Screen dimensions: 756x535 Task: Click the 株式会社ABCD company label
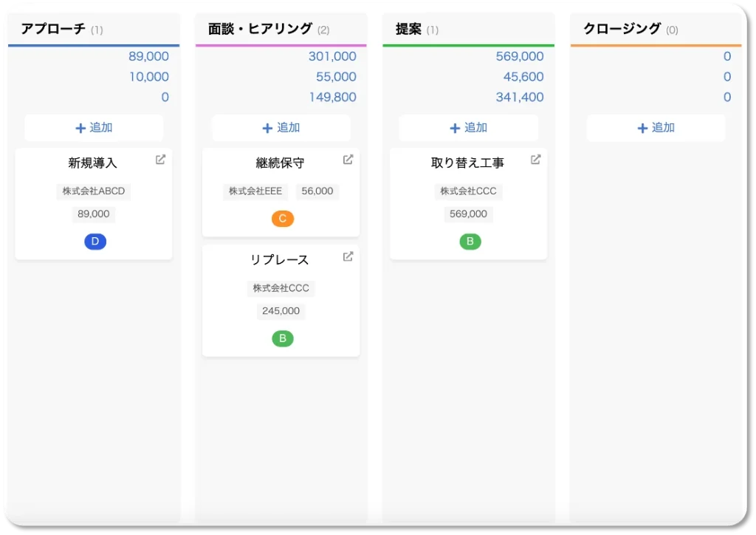coord(94,191)
